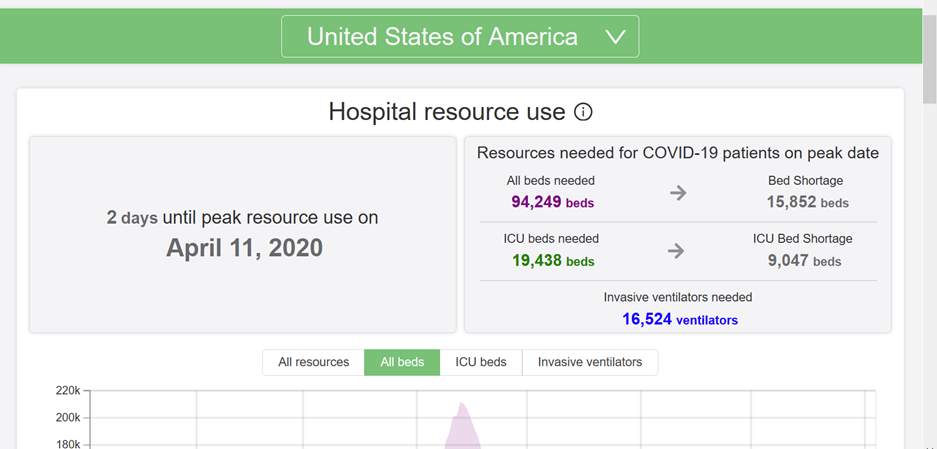Click the green 19,438 ICU beds value
This screenshot has height=449, width=937.
click(x=552, y=261)
